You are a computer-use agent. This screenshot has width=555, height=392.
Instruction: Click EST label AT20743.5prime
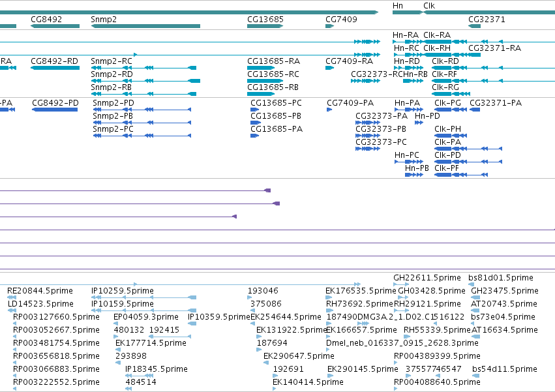(504, 304)
